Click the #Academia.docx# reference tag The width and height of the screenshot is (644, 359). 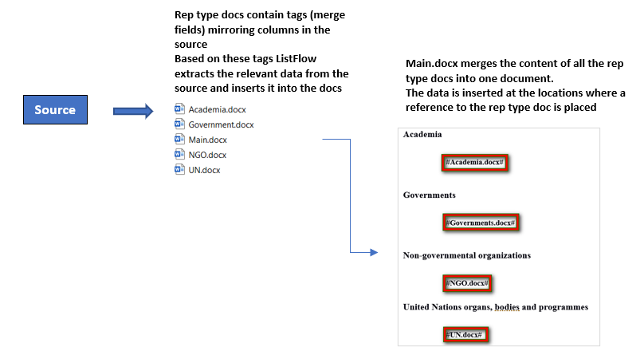(x=474, y=163)
